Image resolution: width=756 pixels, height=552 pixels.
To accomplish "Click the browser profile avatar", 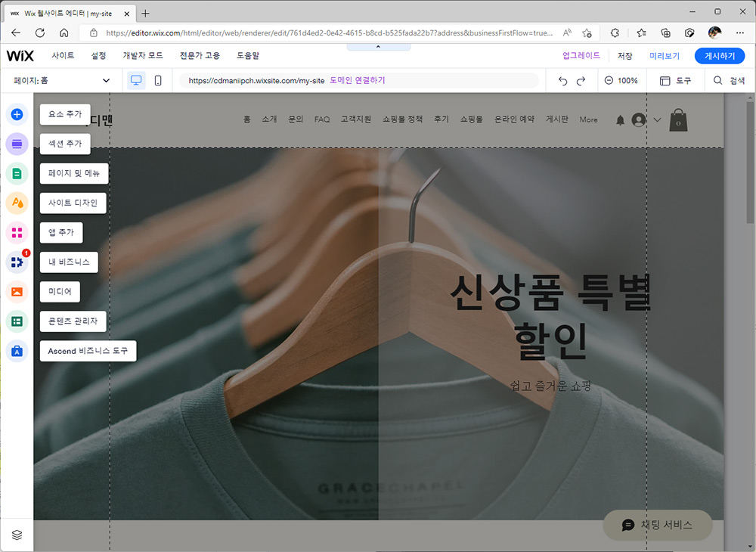I will tap(714, 33).
